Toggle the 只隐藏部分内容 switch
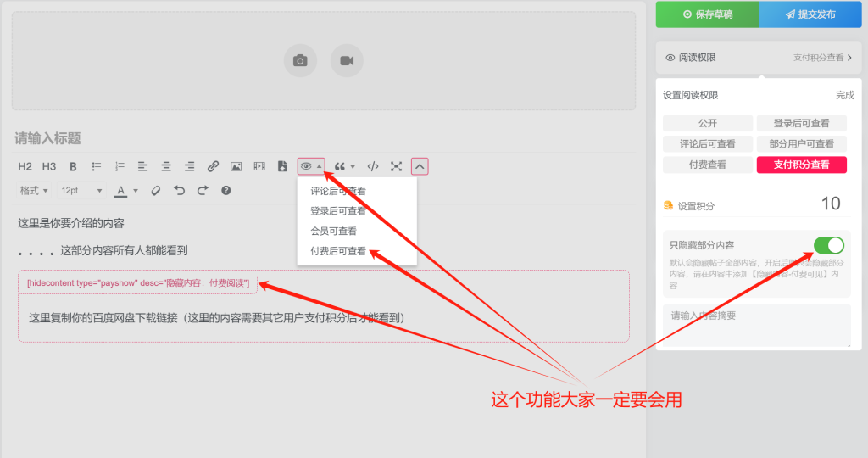The width and height of the screenshot is (868, 458). coord(829,245)
